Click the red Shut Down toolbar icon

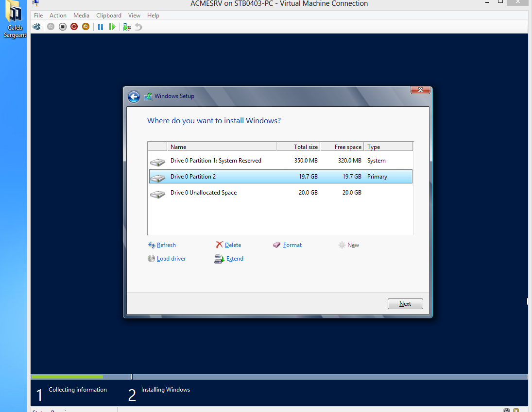pyautogui.click(x=74, y=27)
